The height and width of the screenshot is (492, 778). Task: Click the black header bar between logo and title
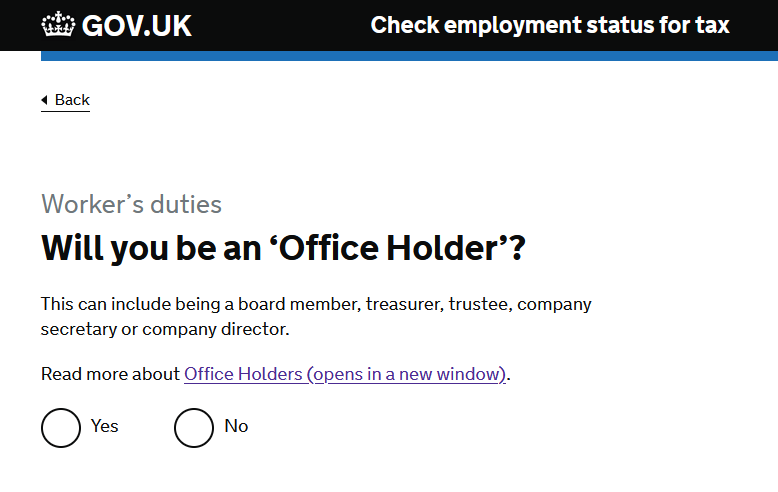coord(281,25)
